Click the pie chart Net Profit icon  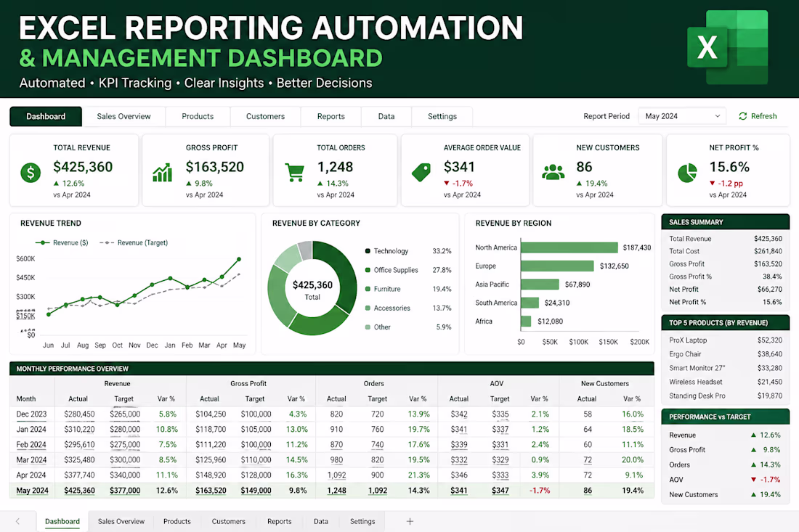click(687, 173)
